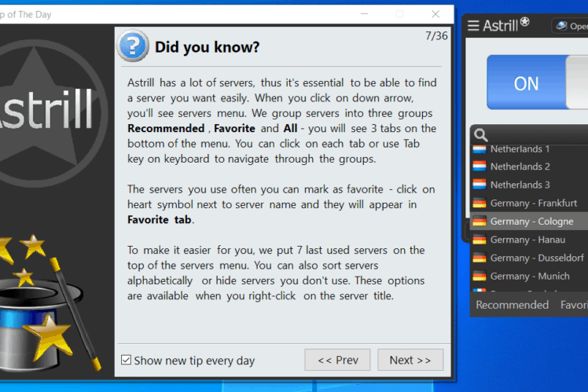Switch to the Recommended servers tab
The width and height of the screenshot is (588, 392).
click(x=512, y=305)
